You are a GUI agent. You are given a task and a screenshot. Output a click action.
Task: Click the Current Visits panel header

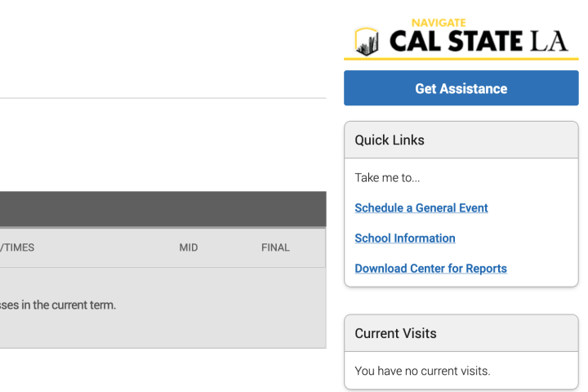(461, 333)
